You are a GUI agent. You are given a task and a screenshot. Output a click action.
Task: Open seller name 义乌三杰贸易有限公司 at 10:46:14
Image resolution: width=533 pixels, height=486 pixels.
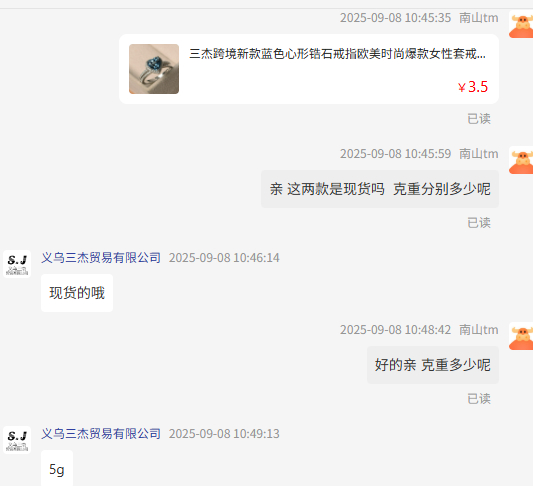(101, 258)
